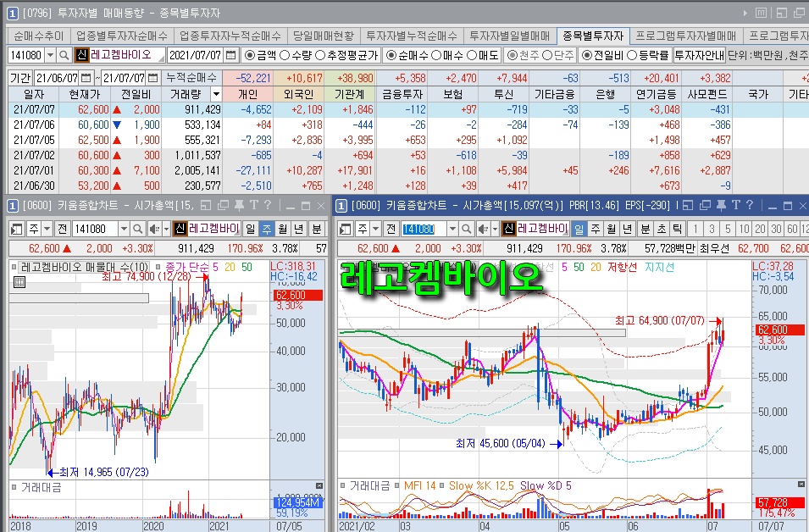Toggle the side panel icon in right chart
This screenshot has height=532, width=809.
pyautogui.click(x=346, y=229)
